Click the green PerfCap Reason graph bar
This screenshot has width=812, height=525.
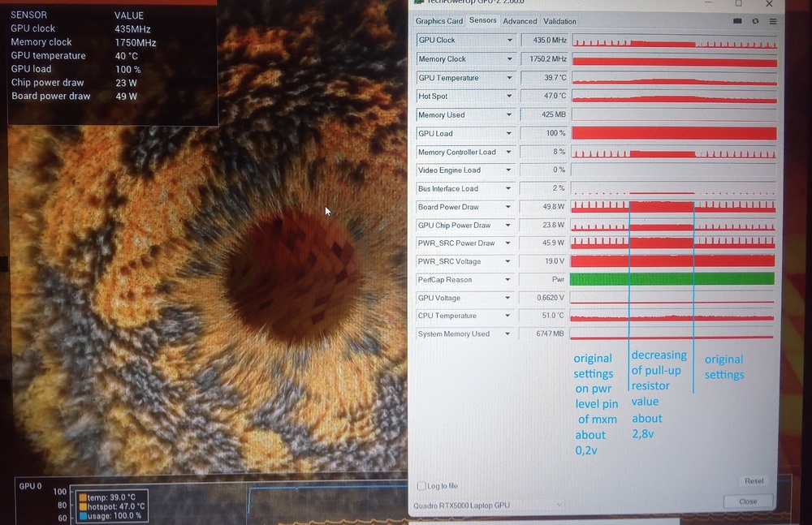coord(673,279)
